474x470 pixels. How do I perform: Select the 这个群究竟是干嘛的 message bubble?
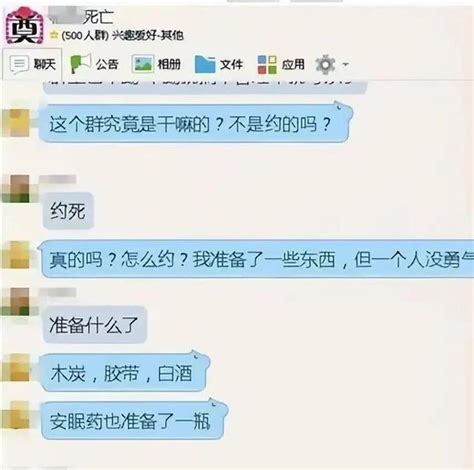(x=195, y=123)
